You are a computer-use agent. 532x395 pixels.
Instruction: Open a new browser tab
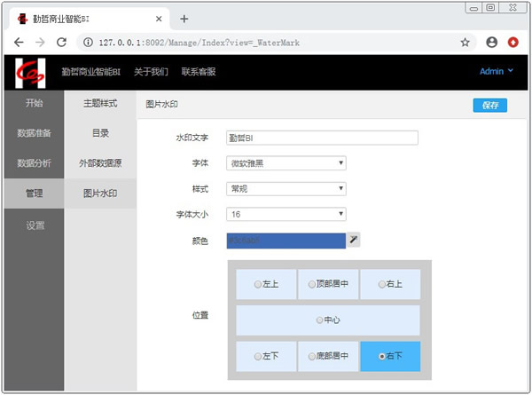(184, 19)
